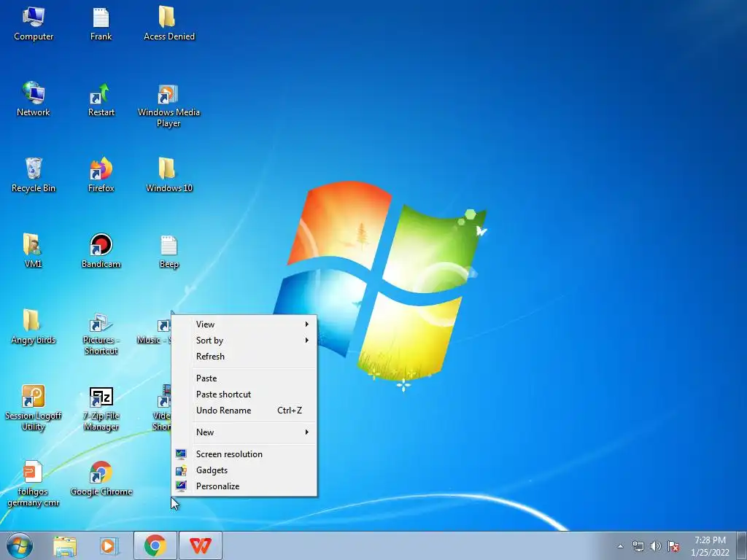Click the Action Center flag icon
This screenshot has width=747, height=560.
coord(673,546)
